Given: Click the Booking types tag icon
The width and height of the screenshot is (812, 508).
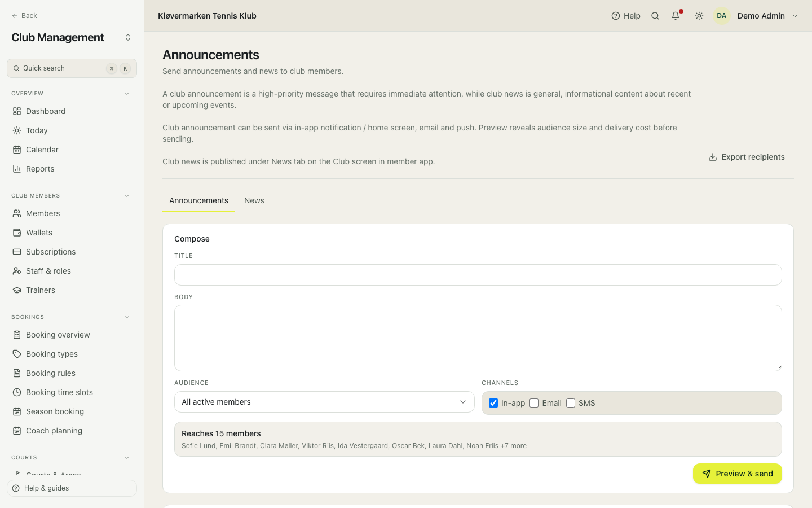Looking at the screenshot, I should click(17, 354).
